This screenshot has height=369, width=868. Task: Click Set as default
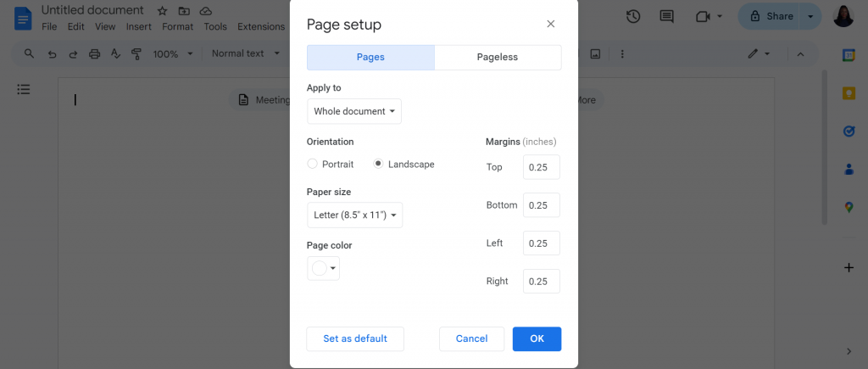355,339
